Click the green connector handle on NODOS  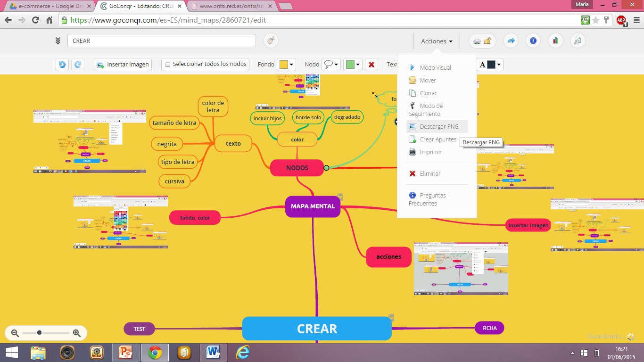pyautogui.click(x=326, y=168)
